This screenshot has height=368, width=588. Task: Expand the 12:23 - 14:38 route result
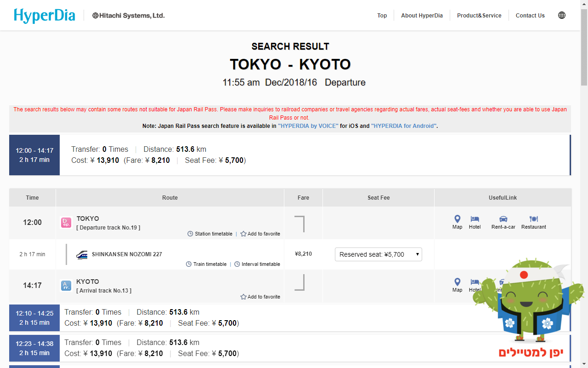point(34,348)
